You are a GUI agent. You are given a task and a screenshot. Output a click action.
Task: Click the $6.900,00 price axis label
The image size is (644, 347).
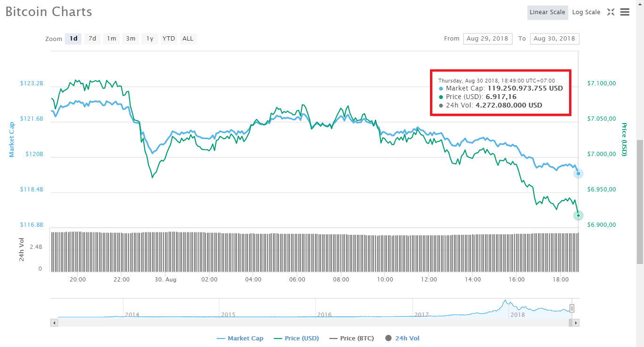(x=602, y=225)
